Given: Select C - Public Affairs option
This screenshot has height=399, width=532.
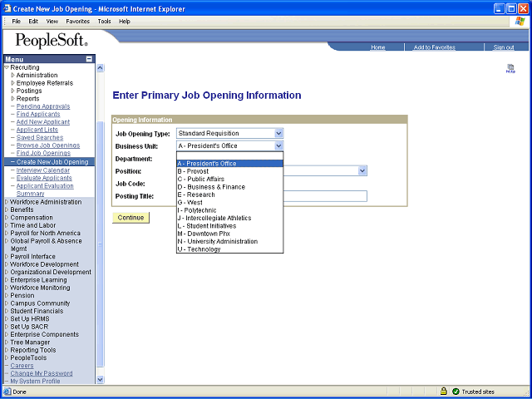Looking at the screenshot, I should tap(229, 180).
